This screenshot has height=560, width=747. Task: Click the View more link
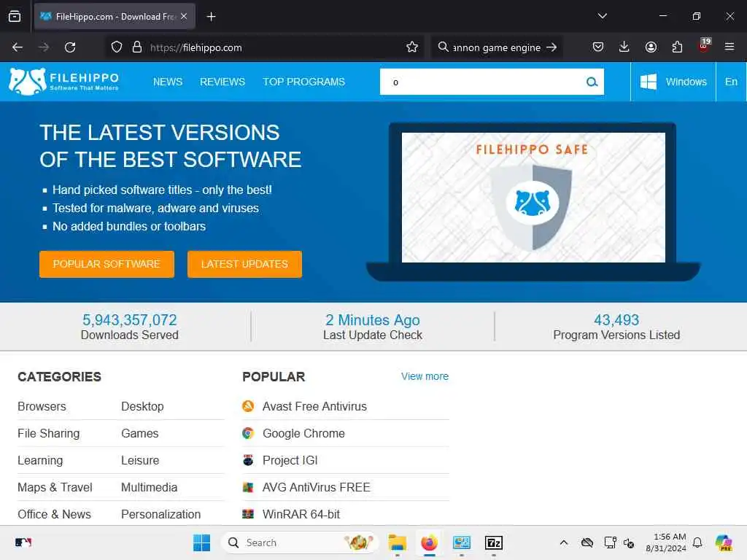point(425,376)
